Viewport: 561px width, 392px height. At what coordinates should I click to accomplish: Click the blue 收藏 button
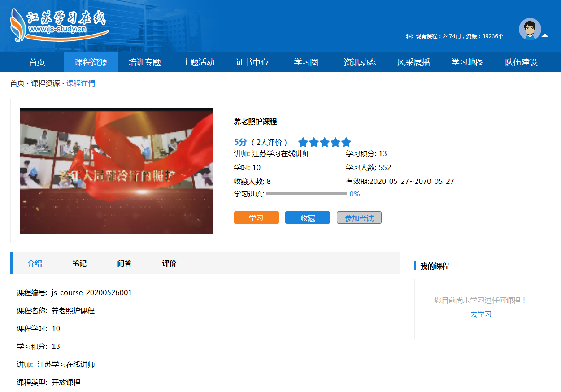click(308, 218)
